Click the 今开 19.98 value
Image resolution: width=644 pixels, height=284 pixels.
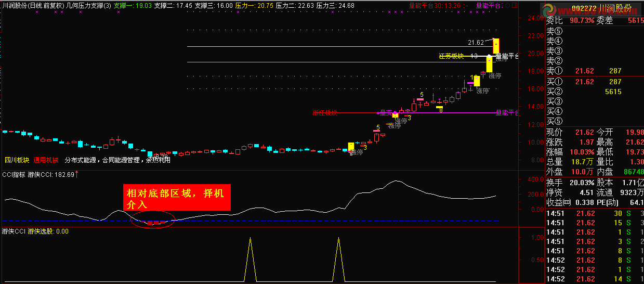(635, 132)
